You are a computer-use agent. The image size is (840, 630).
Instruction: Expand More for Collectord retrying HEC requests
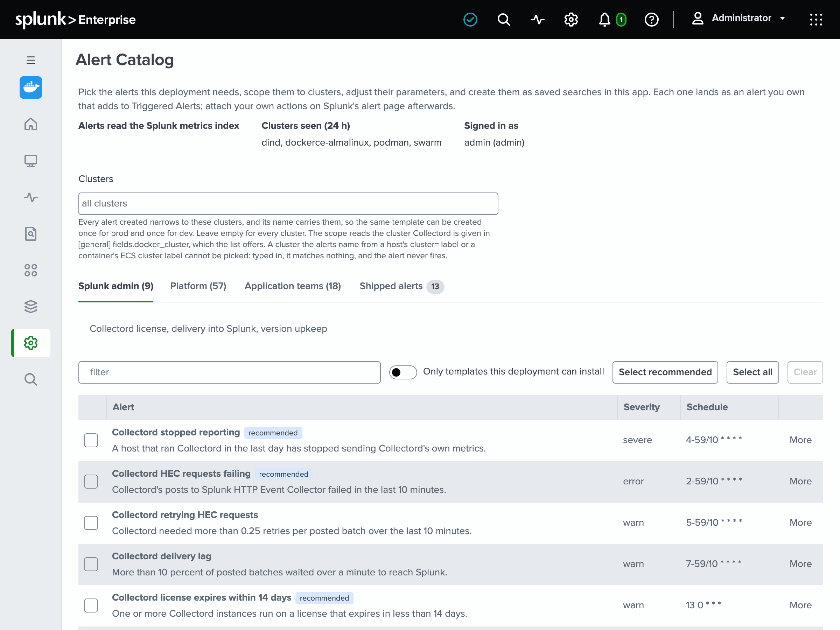(x=800, y=523)
